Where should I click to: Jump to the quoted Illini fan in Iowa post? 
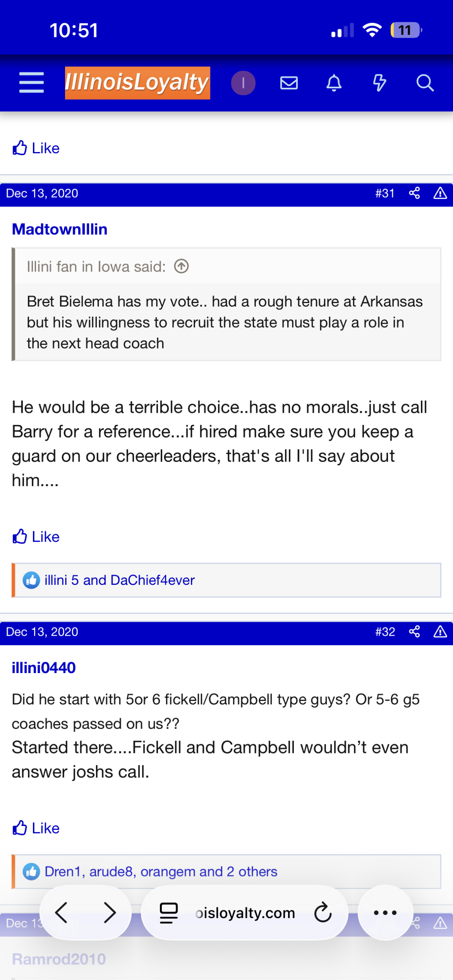181,267
